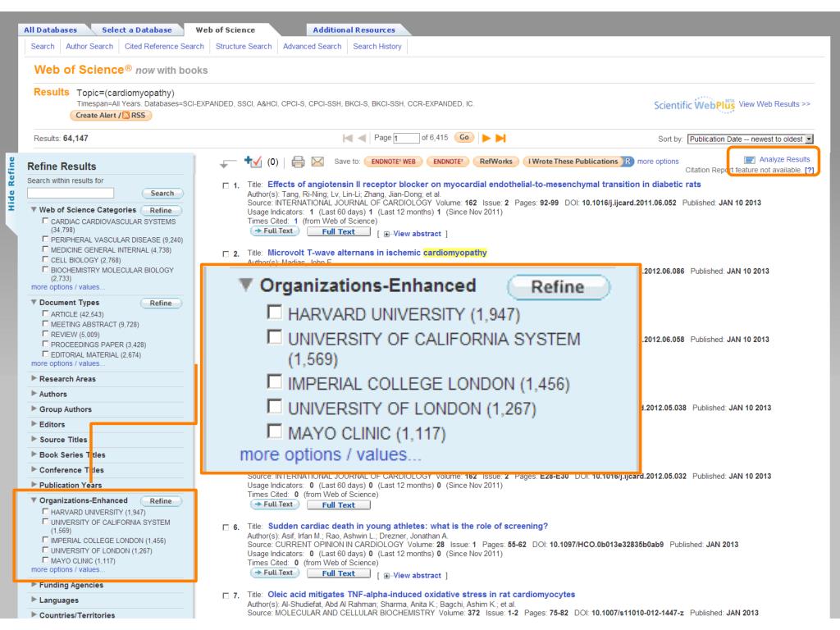
Task: Open the Select a Database tab
Action: 137,30
